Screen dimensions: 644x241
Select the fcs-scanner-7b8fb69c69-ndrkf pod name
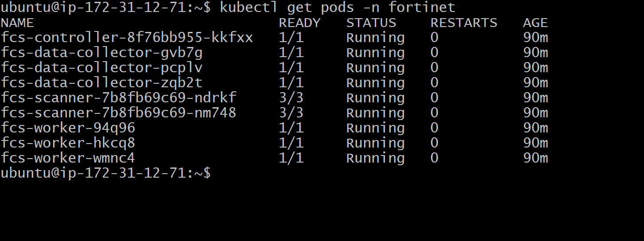click(x=118, y=98)
